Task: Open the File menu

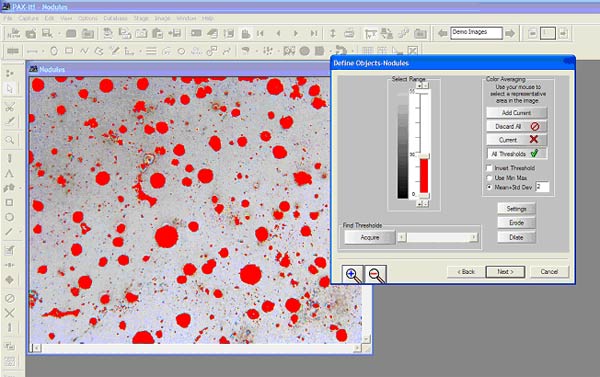Action: click(x=8, y=18)
